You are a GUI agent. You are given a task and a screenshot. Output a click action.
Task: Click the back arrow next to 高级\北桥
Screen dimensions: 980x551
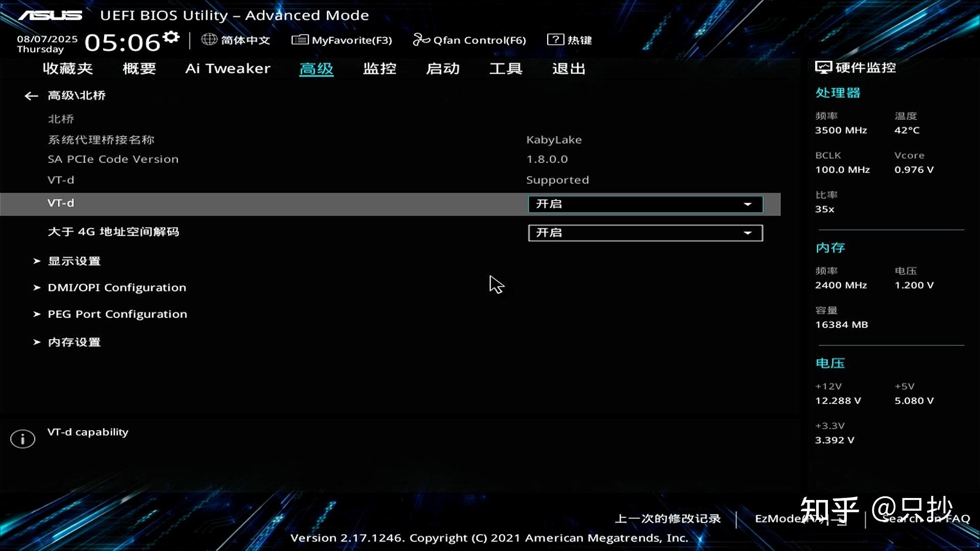point(31,96)
